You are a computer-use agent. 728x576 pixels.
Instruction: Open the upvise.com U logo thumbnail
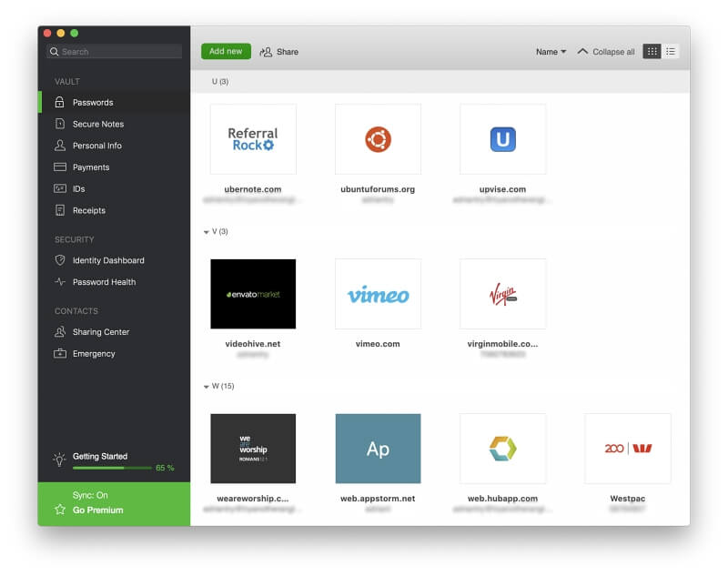click(503, 139)
